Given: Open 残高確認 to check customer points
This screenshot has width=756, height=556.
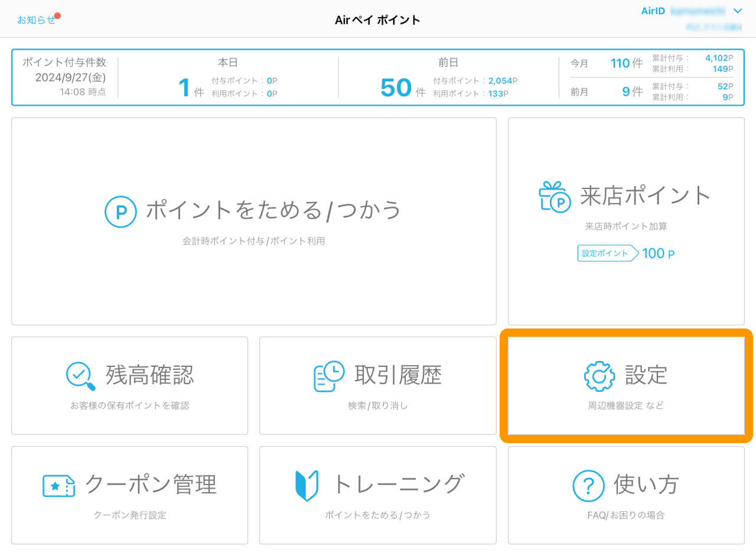Looking at the screenshot, I should tap(129, 385).
